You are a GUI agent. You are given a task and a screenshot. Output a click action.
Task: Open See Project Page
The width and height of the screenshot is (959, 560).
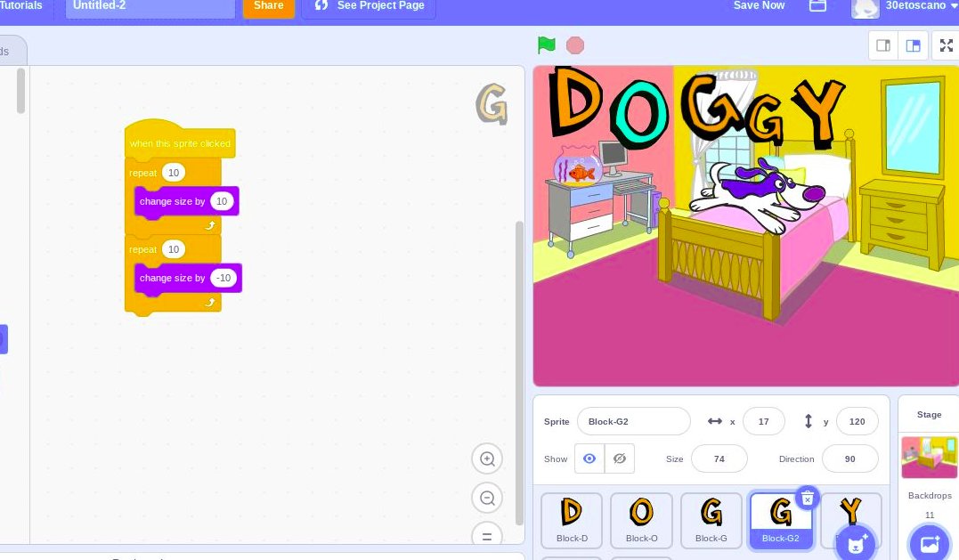(x=369, y=6)
